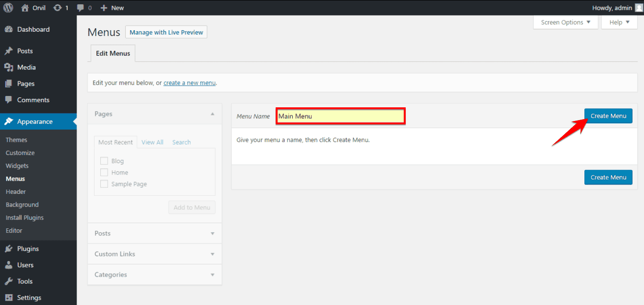644x305 pixels.
Task: Click the top Create Menu button
Action: (x=608, y=116)
